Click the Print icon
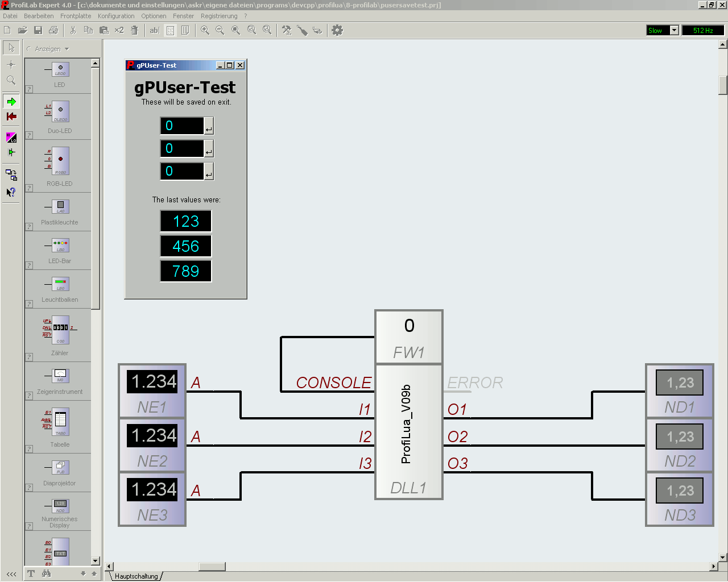 tap(53, 30)
